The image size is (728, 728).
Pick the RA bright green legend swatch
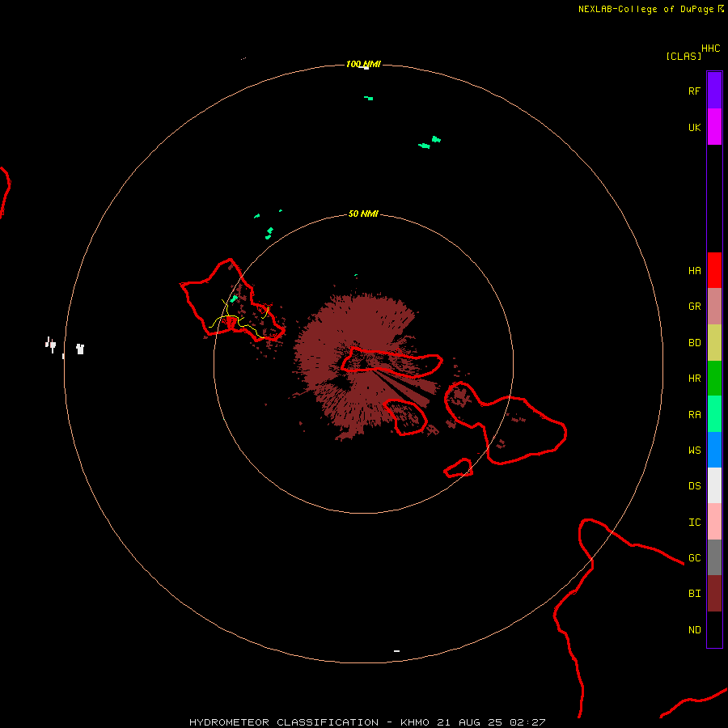tap(714, 414)
